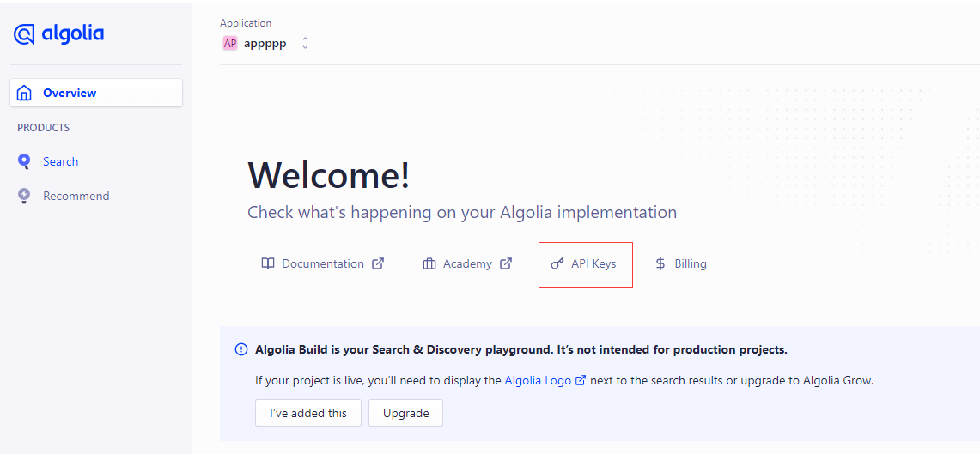This screenshot has height=454, width=980.
Task: Open the Academy link
Action: (467, 264)
